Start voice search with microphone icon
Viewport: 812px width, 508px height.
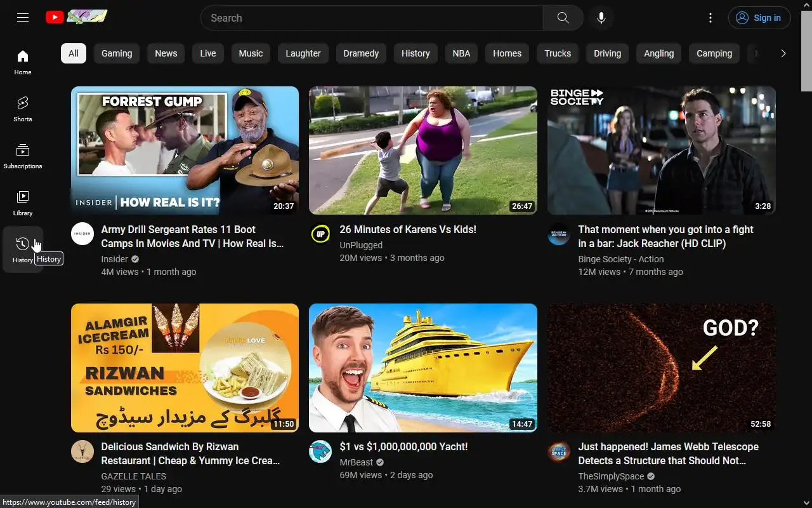(x=601, y=18)
